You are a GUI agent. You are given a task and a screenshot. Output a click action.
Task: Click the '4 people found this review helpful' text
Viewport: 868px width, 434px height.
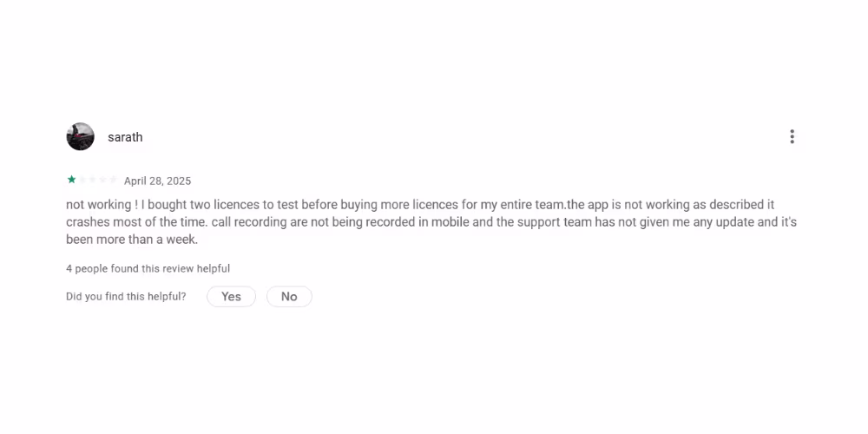148,269
